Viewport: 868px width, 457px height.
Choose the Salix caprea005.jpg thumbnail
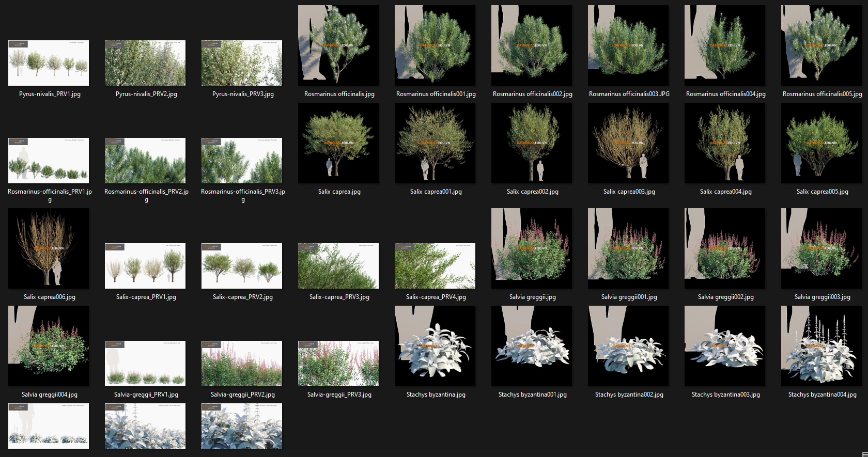(822, 143)
